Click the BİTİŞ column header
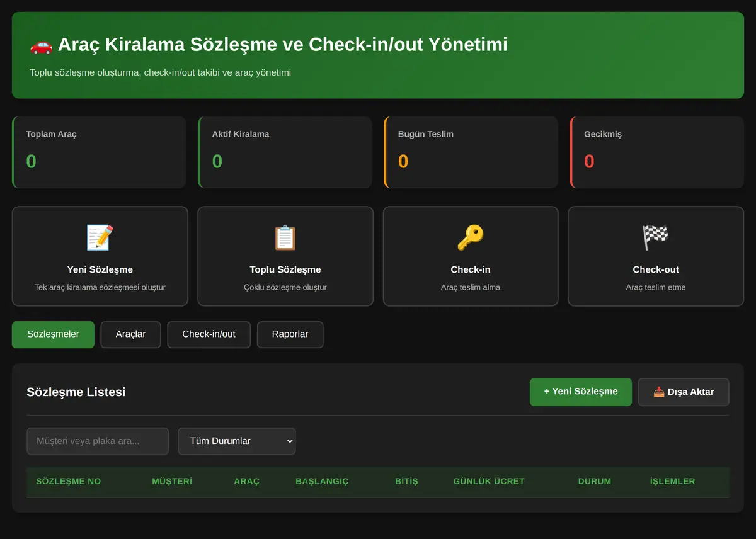 (x=406, y=481)
